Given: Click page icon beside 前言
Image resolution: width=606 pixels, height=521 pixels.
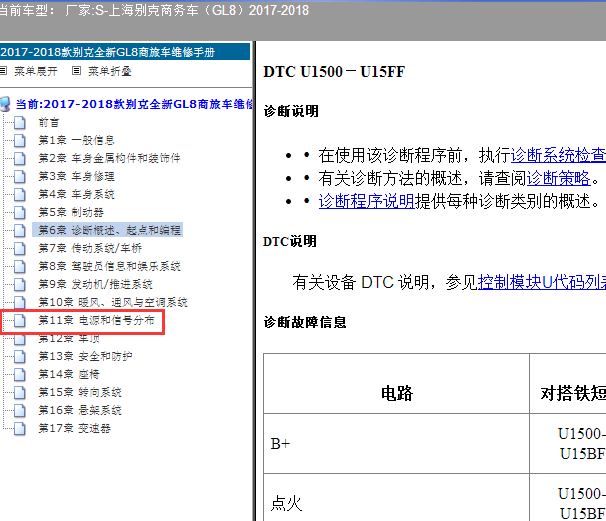Looking at the screenshot, I should (x=20, y=123).
